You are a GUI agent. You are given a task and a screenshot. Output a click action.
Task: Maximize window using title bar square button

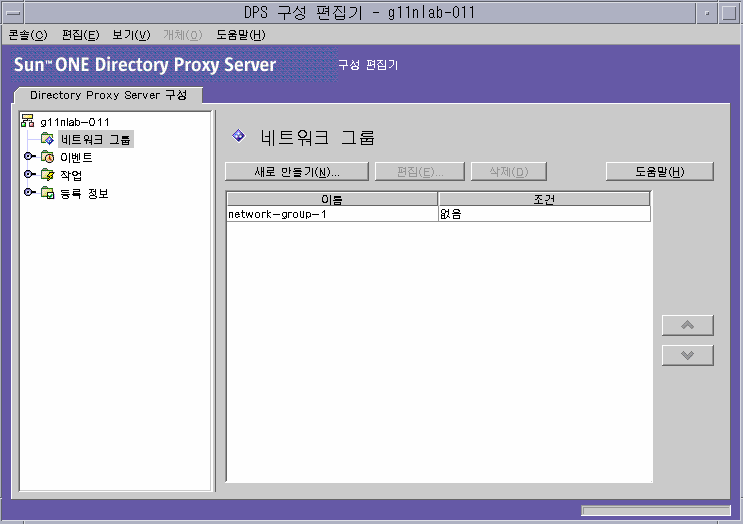click(729, 13)
